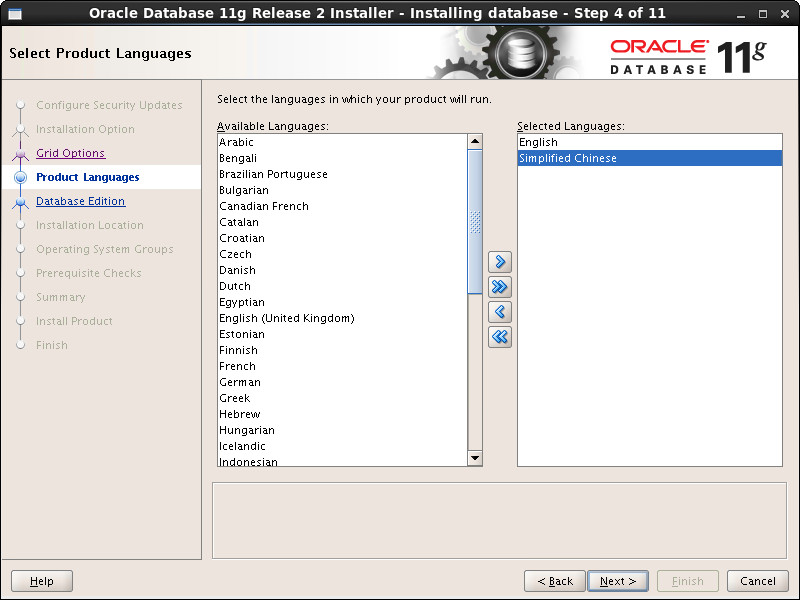Screen dimensions: 800x600
Task: Pick Hebrew in Available Languages
Action: pyautogui.click(x=342, y=414)
